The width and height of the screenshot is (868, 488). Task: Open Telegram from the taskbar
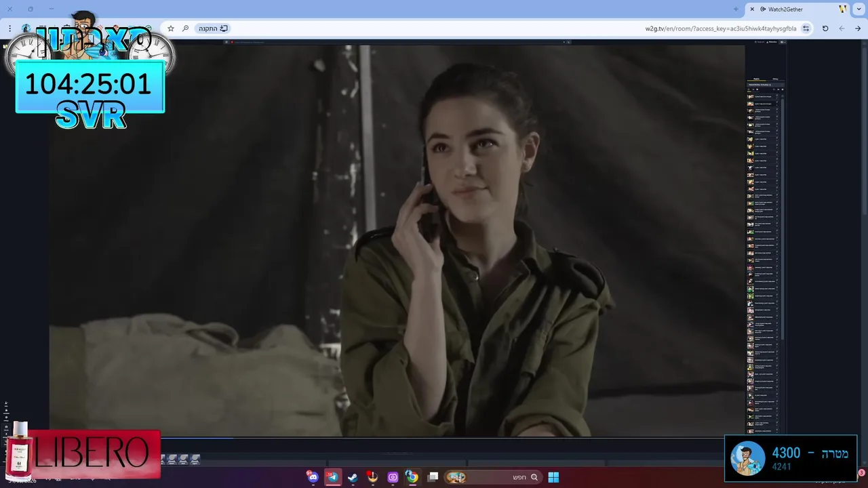point(333,477)
